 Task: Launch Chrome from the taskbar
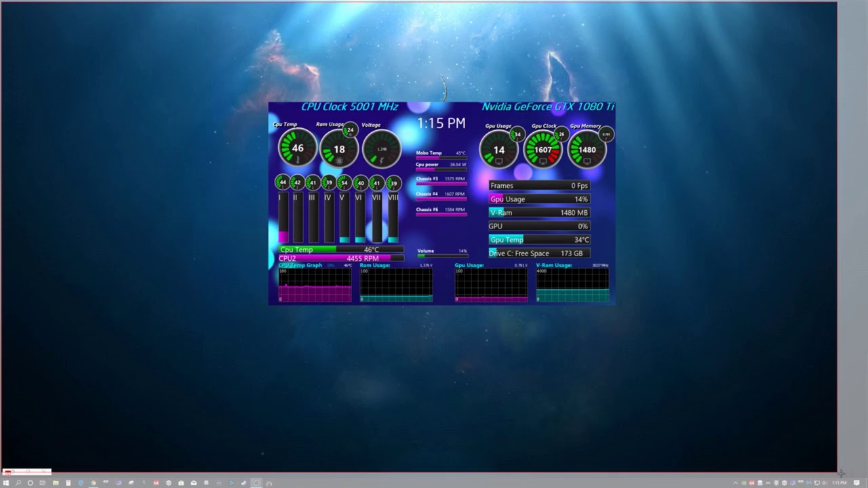coord(94,483)
